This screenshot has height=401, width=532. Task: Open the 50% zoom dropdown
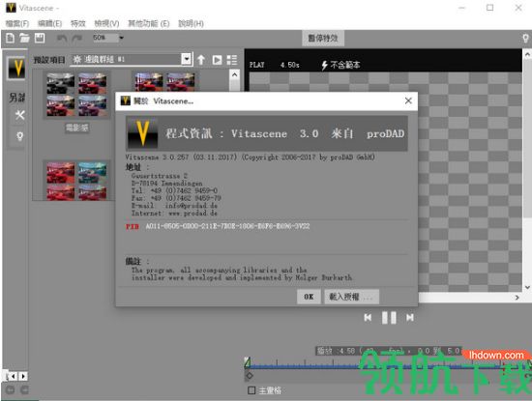pos(121,38)
